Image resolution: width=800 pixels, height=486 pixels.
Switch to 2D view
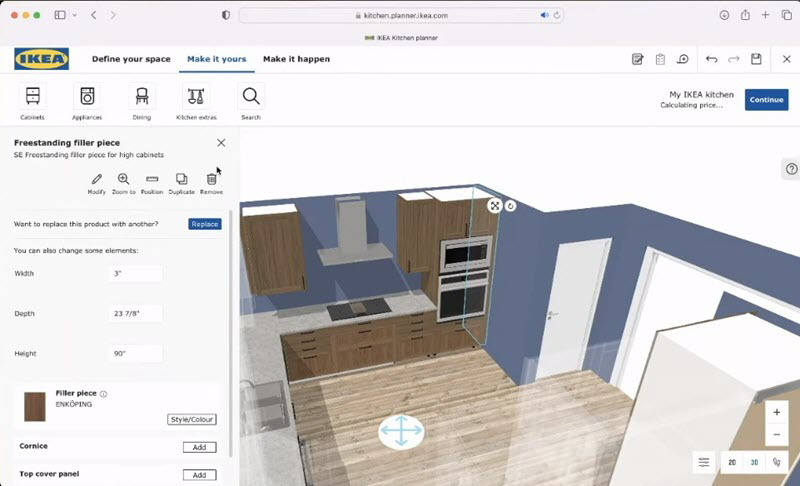point(732,463)
